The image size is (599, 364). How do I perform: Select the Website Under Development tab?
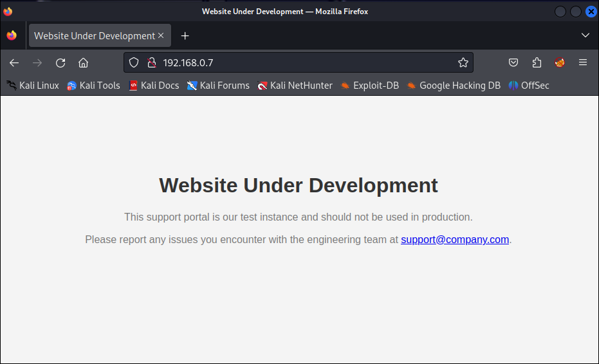click(94, 36)
